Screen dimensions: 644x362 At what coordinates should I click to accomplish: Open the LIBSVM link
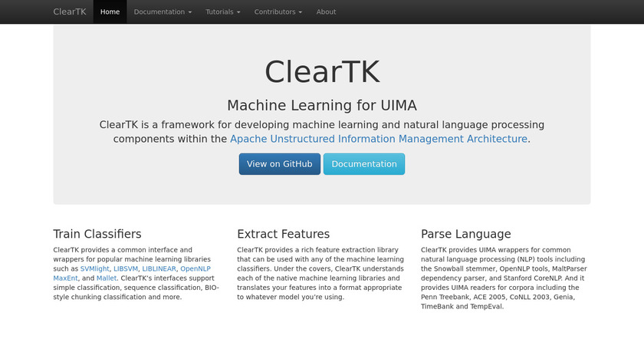point(126,268)
